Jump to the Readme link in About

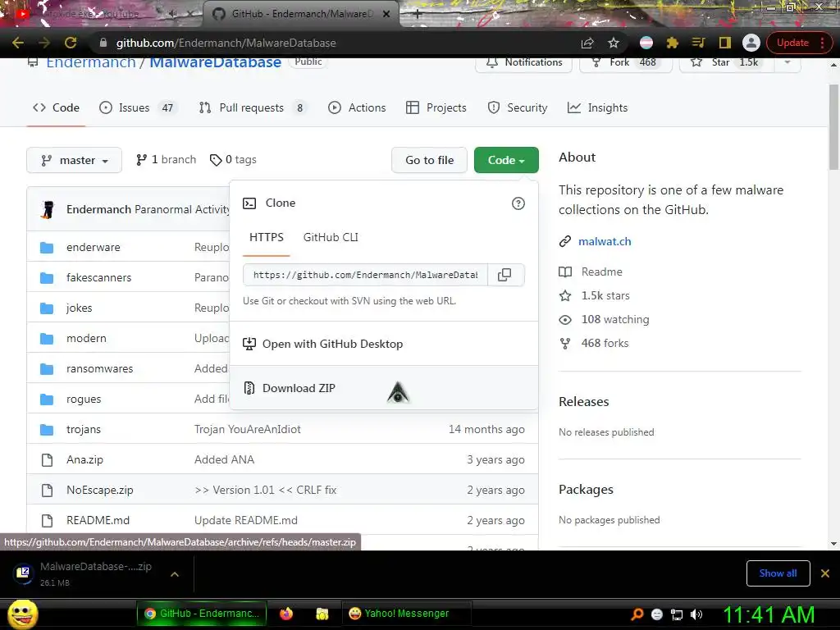[x=601, y=272]
